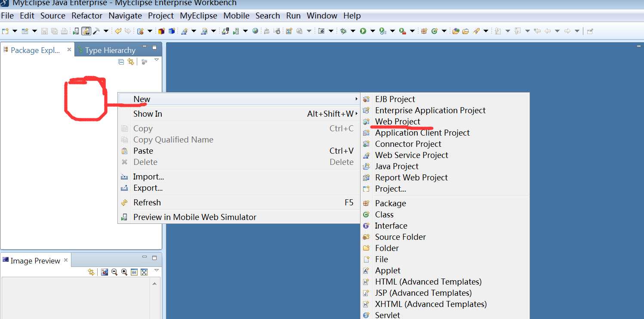
Task: Open the File menu
Action: [x=8, y=15]
